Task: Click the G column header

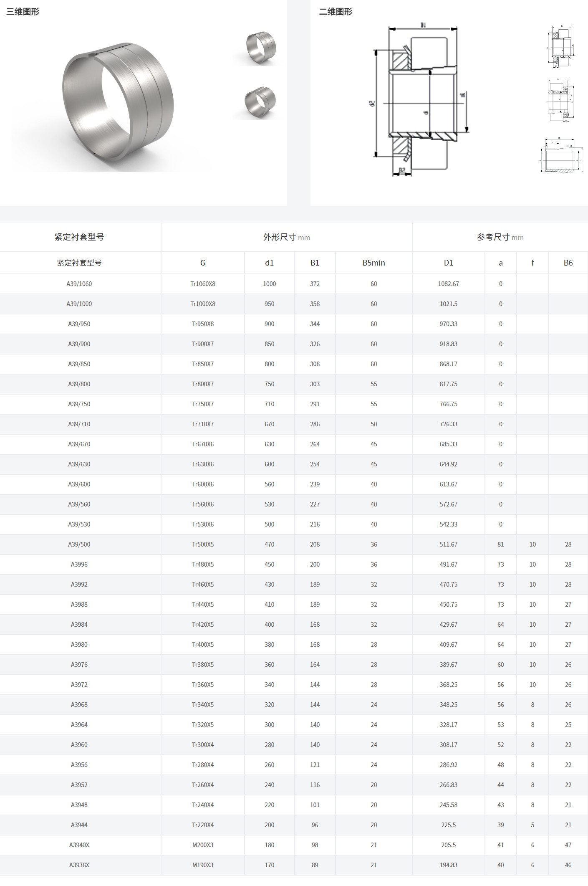Action: 203,263
